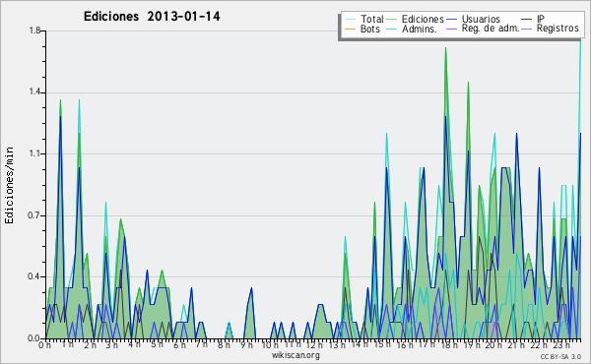Viewport: 591px width, 364px height.
Task: Click the 'wikiscan.org' text below the chart
Action: [295, 355]
